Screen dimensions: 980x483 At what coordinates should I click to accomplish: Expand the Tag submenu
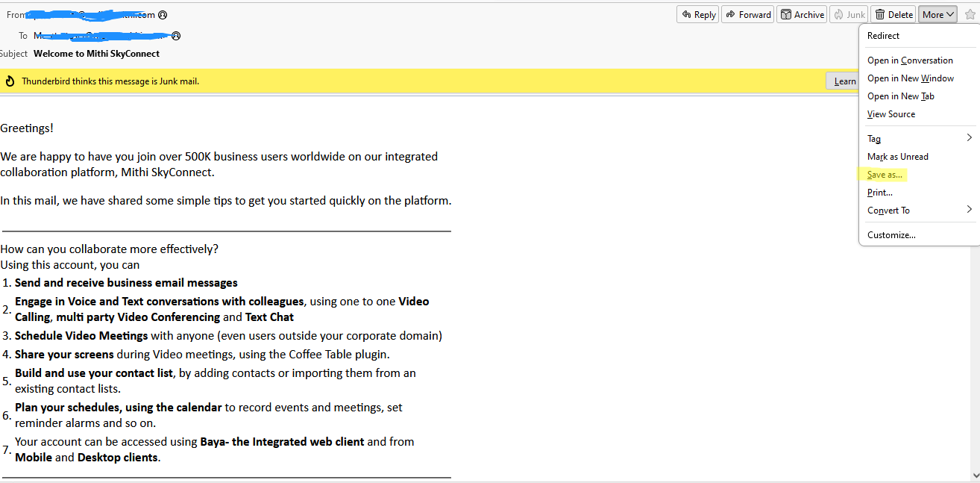click(918, 139)
